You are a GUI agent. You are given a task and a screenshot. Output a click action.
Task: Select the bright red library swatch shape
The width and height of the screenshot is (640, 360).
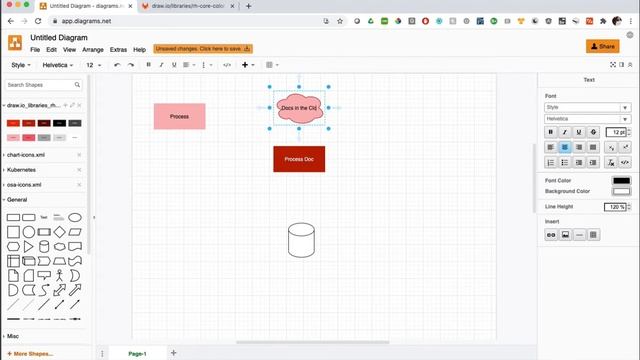point(13,123)
